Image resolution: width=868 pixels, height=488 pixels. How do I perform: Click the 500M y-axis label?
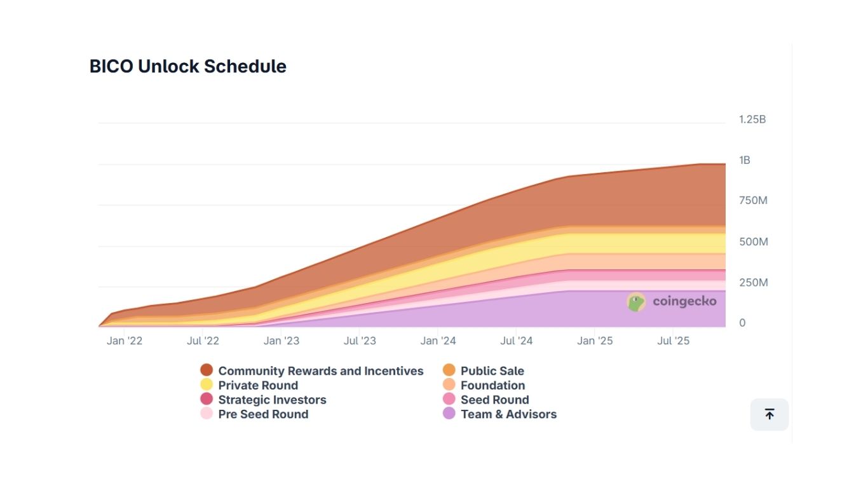(x=753, y=242)
